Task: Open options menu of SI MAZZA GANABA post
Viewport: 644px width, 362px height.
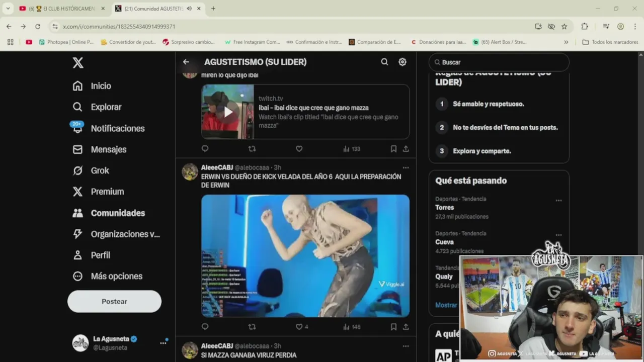Action: tap(406, 346)
